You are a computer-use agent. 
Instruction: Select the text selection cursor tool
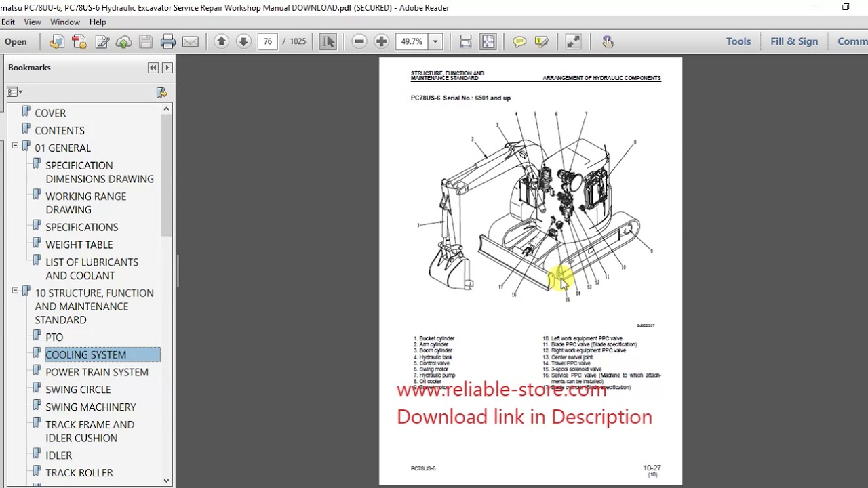328,41
